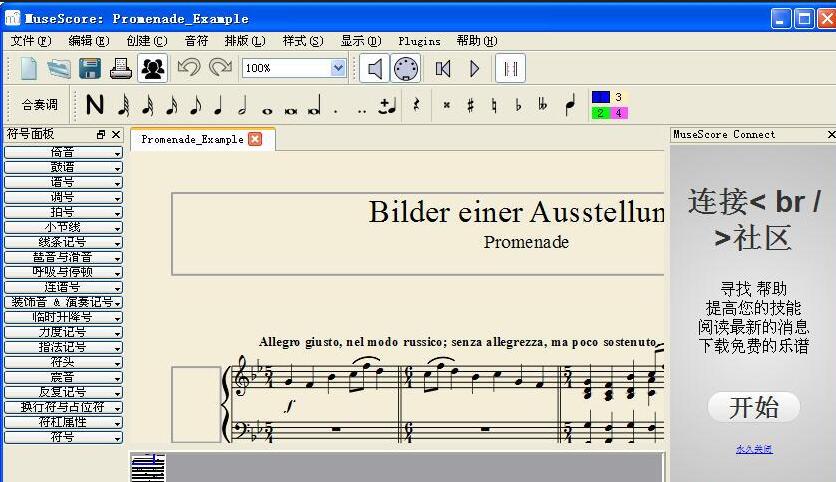Open the 创建(C) menu

click(147, 41)
